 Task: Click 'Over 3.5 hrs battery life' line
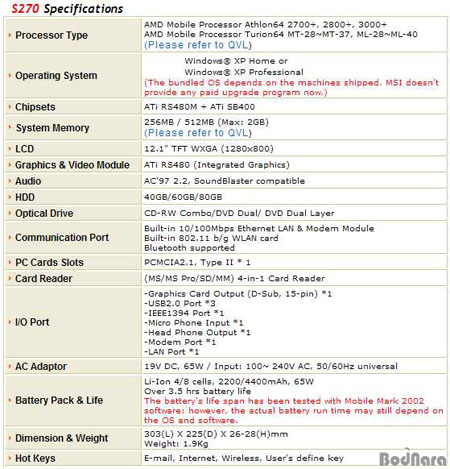pos(197,391)
